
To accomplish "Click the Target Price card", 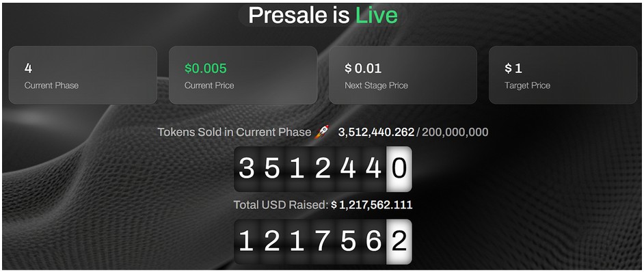I will (x=562, y=74).
